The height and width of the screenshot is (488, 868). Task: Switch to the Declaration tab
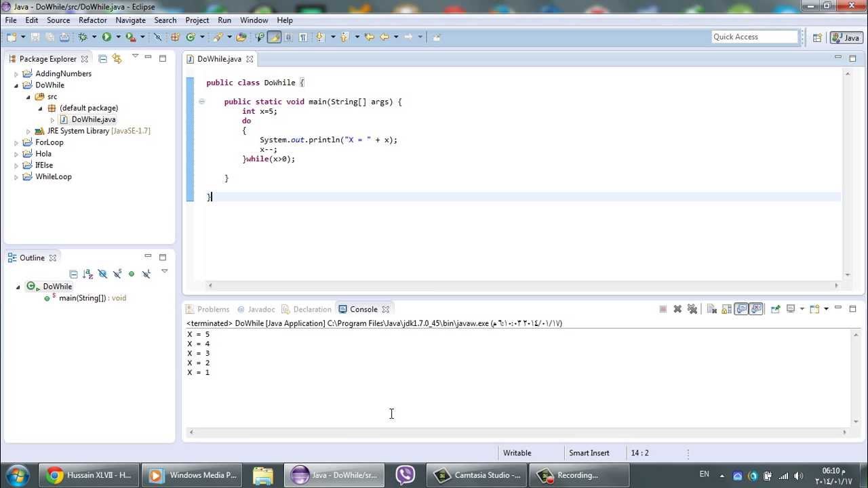pyautogui.click(x=312, y=309)
